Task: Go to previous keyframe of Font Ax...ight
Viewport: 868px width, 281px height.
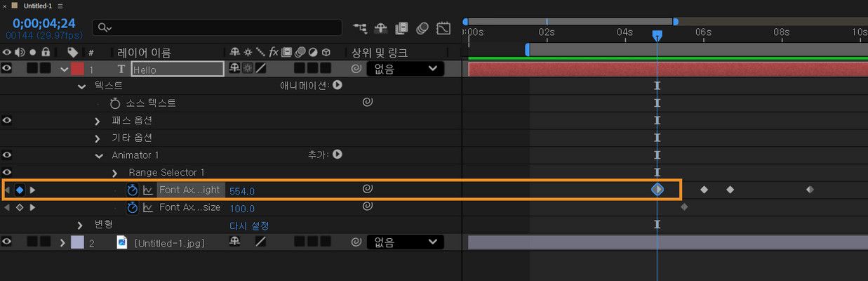Action: point(7,190)
